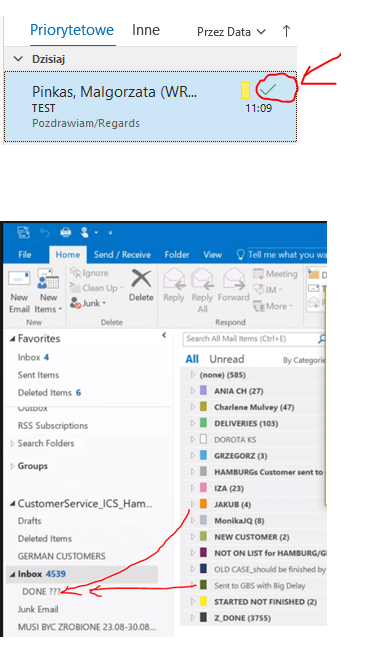The width and height of the screenshot is (391, 660).
Task: Open the Przez Data sort dropdown
Action: coord(231,32)
